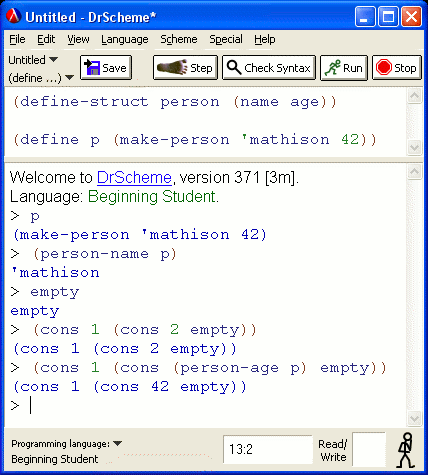Click the (person-name p) input line
Screen dimensions: 428x475
(104, 254)
